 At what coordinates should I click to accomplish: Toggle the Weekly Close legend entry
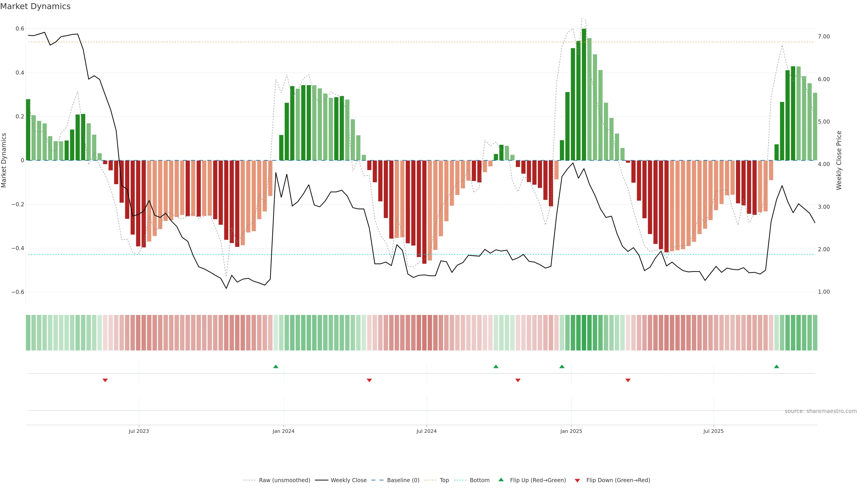pos(348,480)
